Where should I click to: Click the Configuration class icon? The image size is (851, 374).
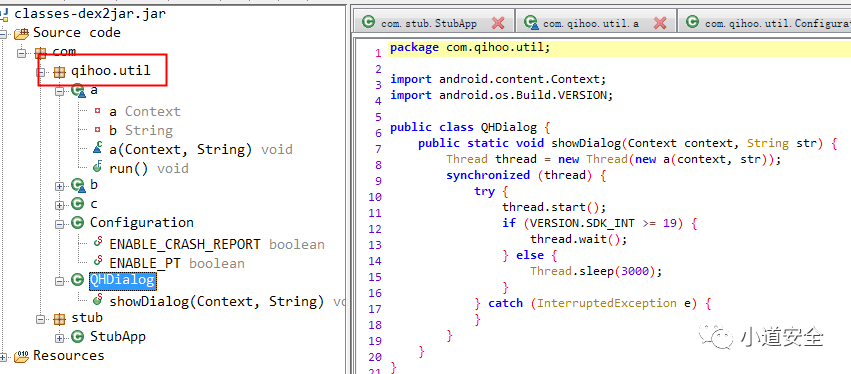(x=78, y=223)
